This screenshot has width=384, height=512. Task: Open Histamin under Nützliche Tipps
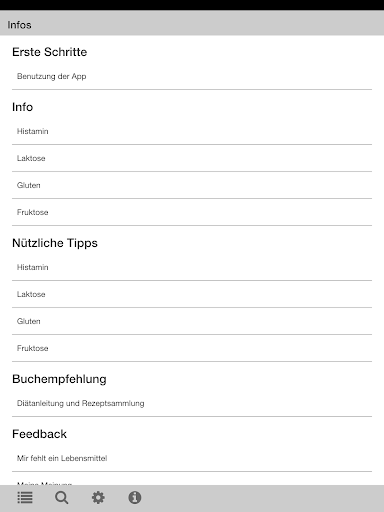192,267
